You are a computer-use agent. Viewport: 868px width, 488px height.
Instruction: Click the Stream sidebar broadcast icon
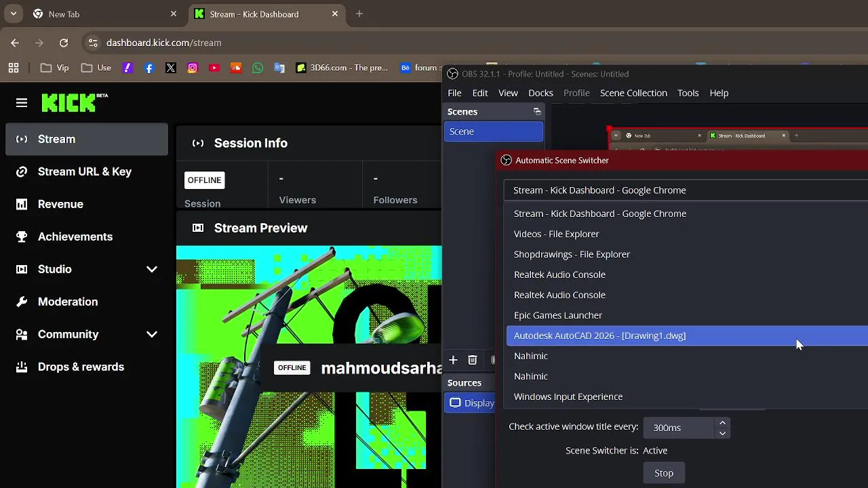click(x=22, y=139)
